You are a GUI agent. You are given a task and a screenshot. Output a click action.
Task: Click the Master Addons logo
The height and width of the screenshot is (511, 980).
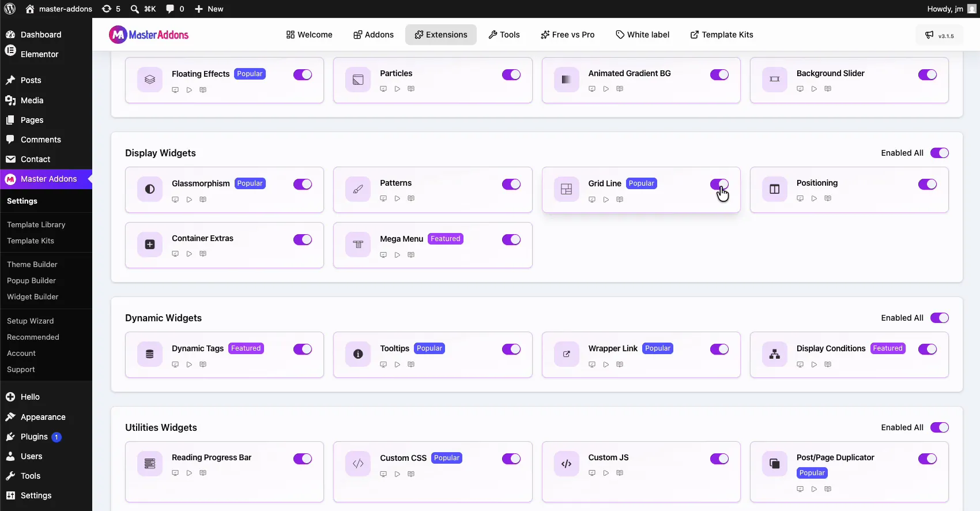point(149,35)
